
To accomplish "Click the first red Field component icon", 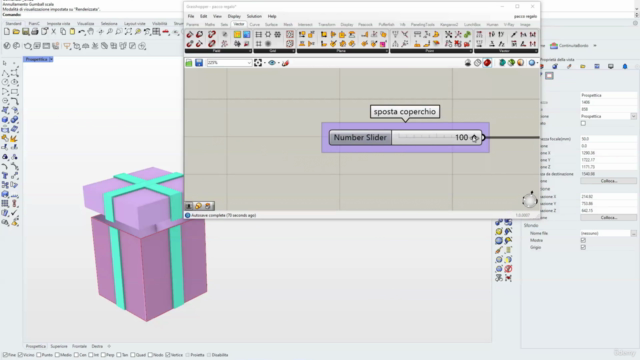I will pos(190,35).
